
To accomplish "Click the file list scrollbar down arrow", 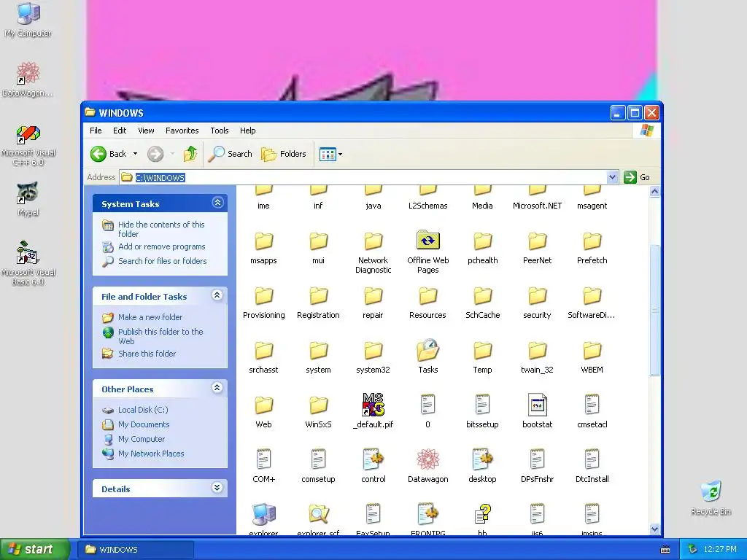I will (x=654, y=529).
